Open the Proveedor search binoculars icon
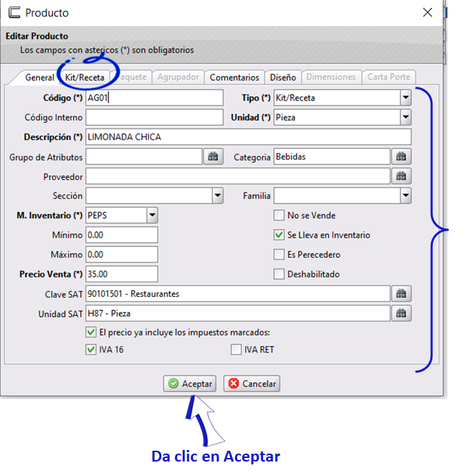 (401, 176)
